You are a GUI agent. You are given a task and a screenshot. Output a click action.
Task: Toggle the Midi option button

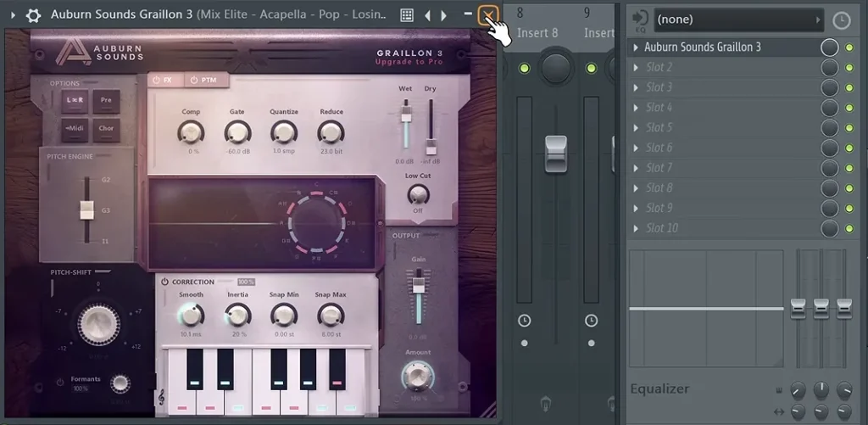tap(75, 129)
